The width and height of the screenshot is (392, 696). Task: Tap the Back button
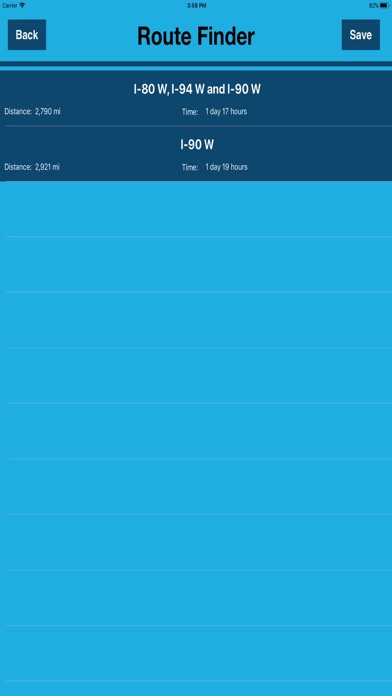27,35
